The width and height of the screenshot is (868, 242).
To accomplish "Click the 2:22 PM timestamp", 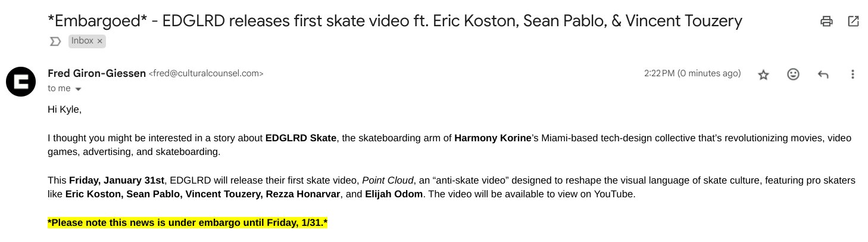I will tap(692, 74).
